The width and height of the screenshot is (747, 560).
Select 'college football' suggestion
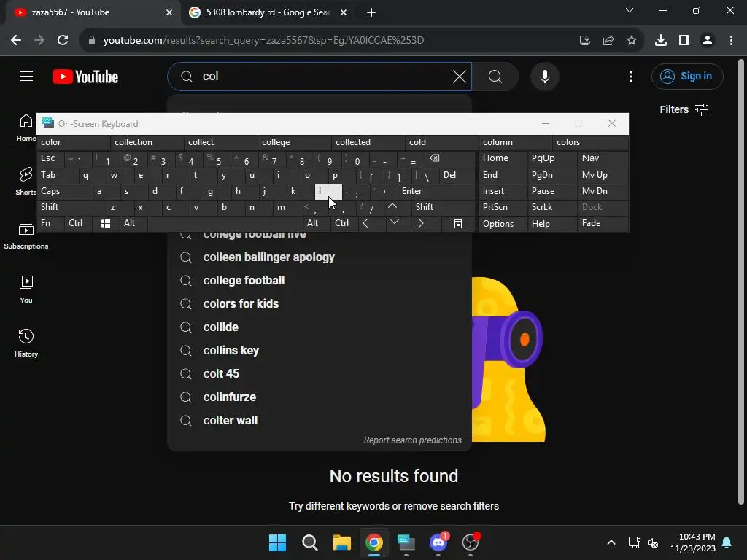tap(320, 281)
